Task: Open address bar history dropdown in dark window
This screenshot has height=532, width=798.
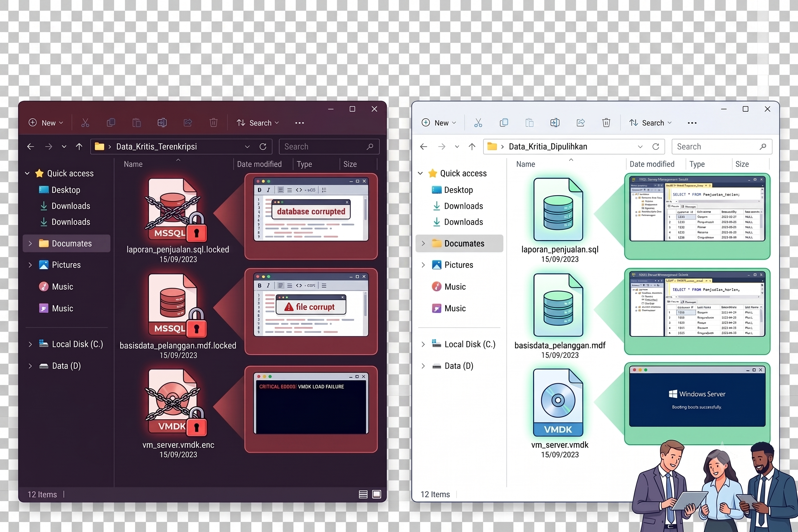Action: click(247, 147)
